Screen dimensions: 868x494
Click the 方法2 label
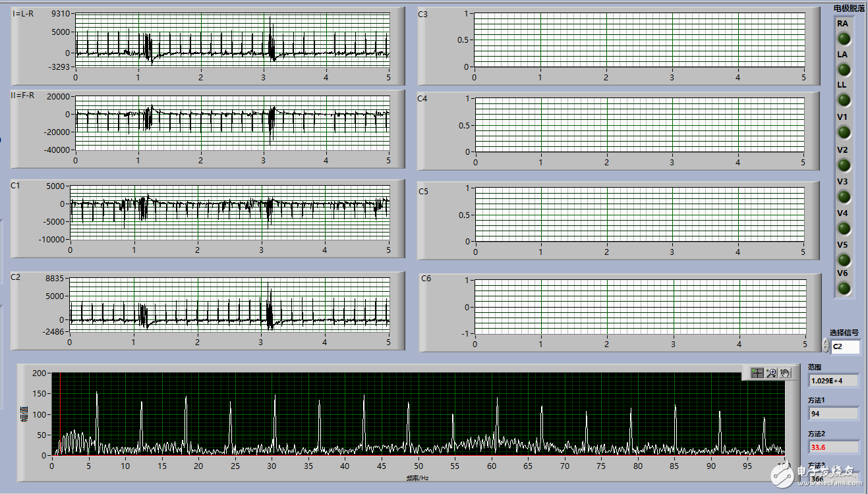pos(817,433)
